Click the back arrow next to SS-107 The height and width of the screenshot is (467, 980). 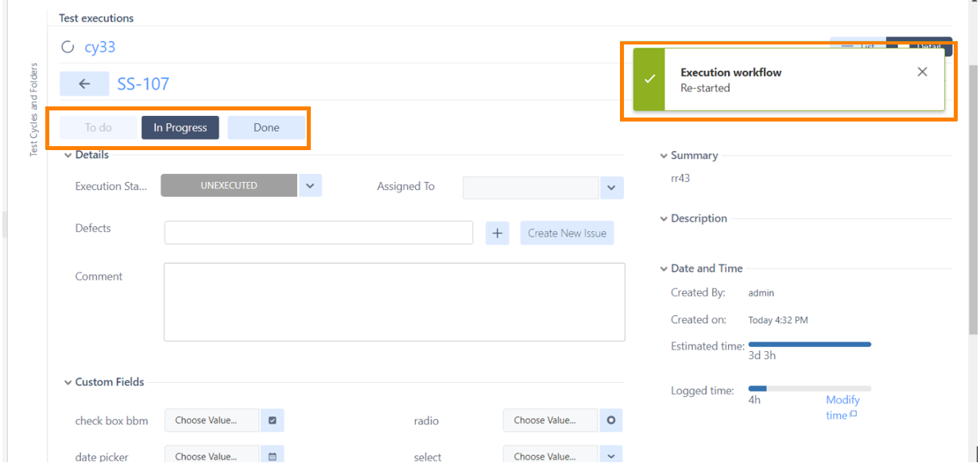pos(84,84)
